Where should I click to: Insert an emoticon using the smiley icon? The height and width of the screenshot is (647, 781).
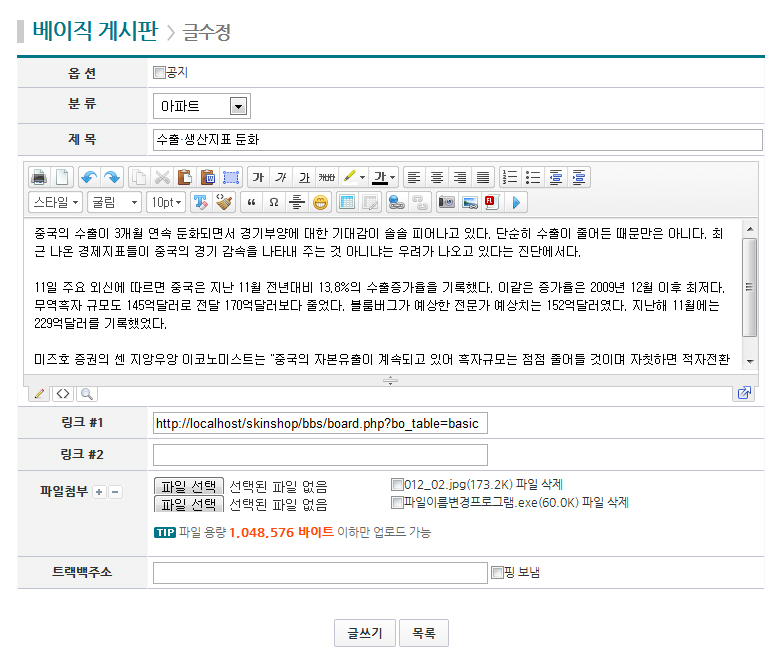pos(320,202)
